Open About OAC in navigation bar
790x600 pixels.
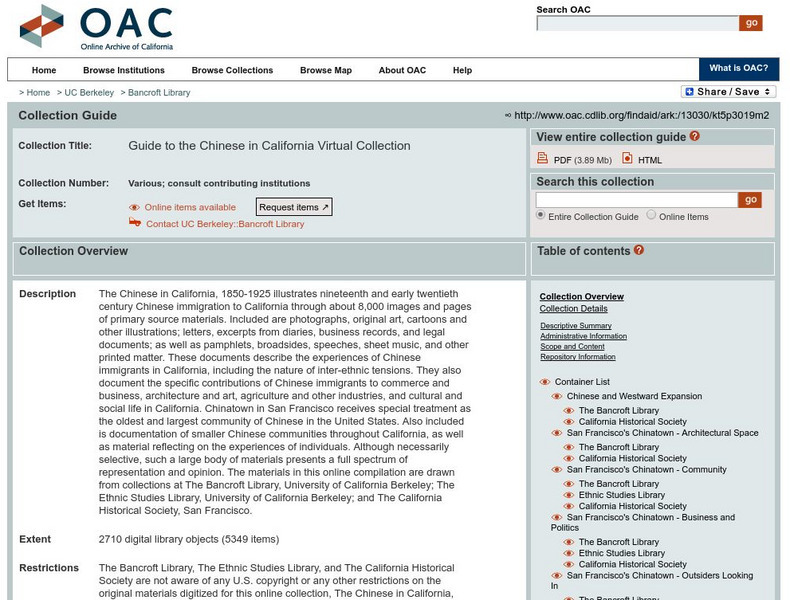pyautogui.click(x=402, y=70)
